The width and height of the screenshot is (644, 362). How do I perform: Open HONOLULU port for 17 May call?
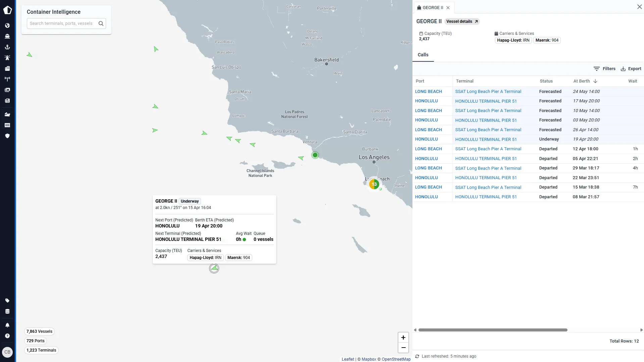pyautogui.click(x=426, y=101)
